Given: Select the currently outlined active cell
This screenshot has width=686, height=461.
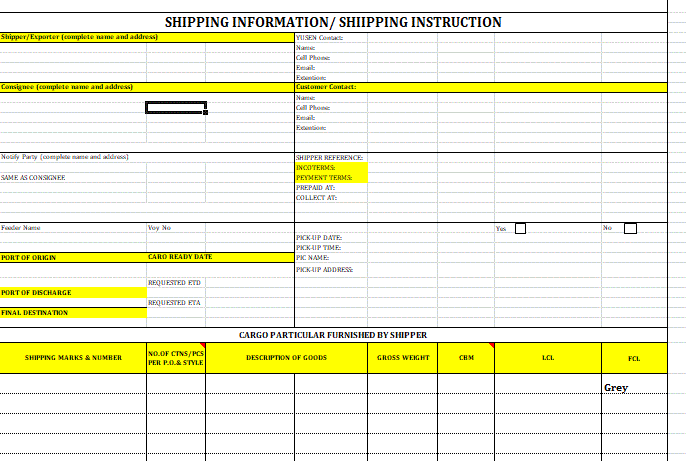Looking at the screenshot, I should pos(176,108).
